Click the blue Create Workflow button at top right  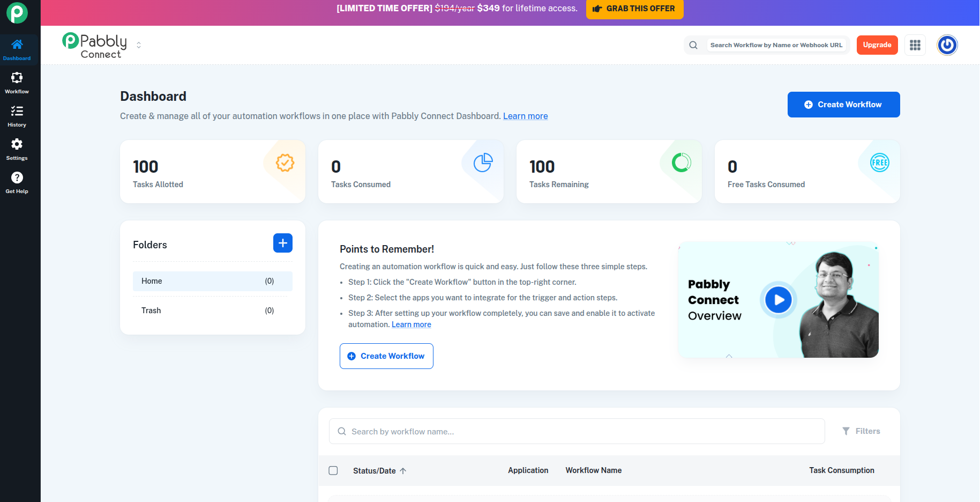843,105
